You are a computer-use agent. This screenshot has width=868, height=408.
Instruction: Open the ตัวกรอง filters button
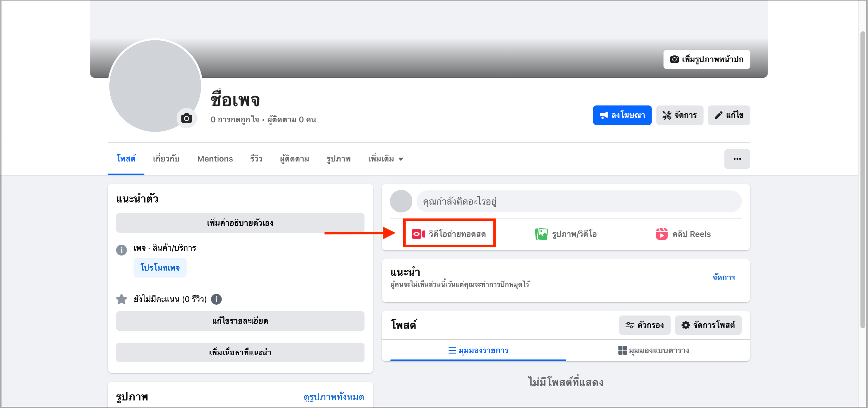click(644, 325)
